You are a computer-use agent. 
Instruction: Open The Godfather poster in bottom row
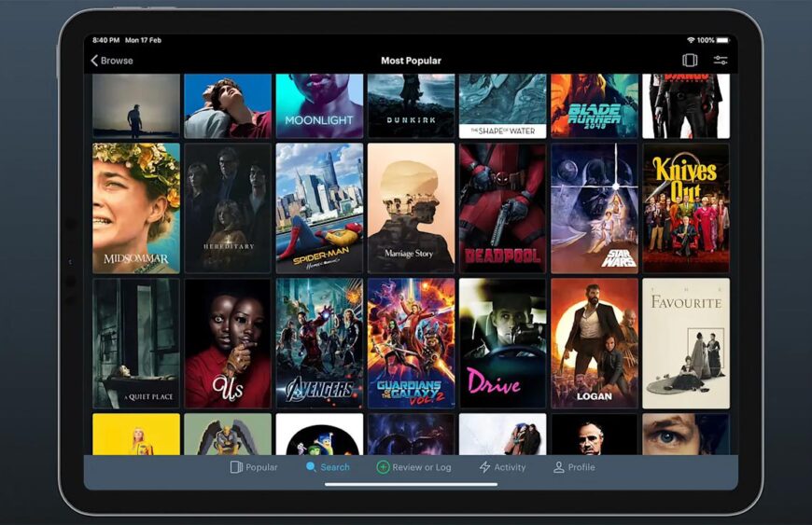click(595, 434)
